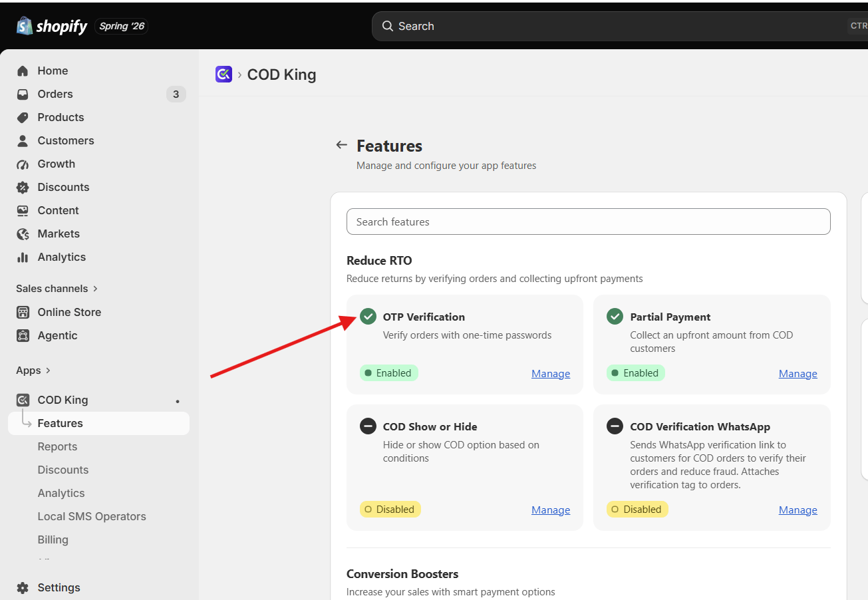Image resolution: width=868 pixels, height=600 pixels.
Task: Click the Analytics bar chart icon
Action: tap(23, 257)
